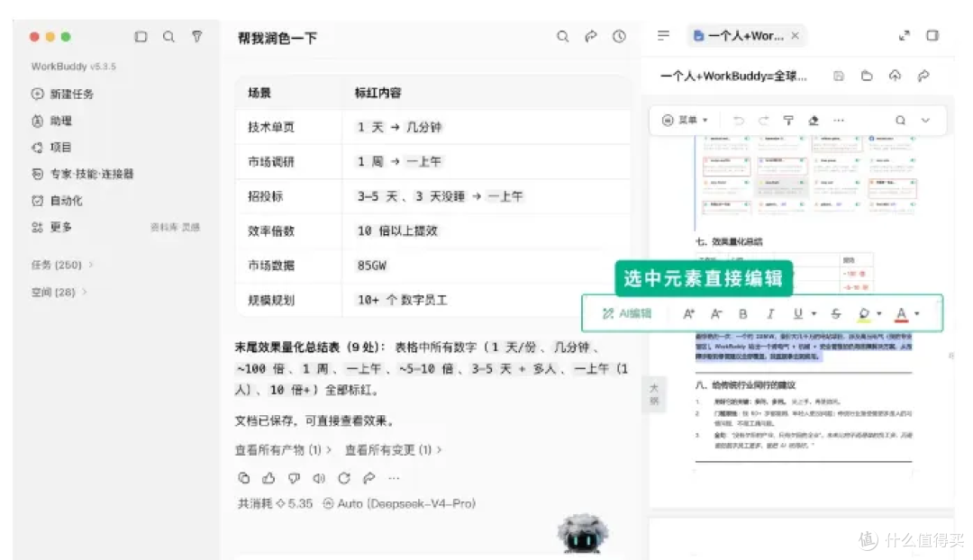Open the 项目 projects section
The width and height of the screenshot is (973, 560).
[52, 148]
